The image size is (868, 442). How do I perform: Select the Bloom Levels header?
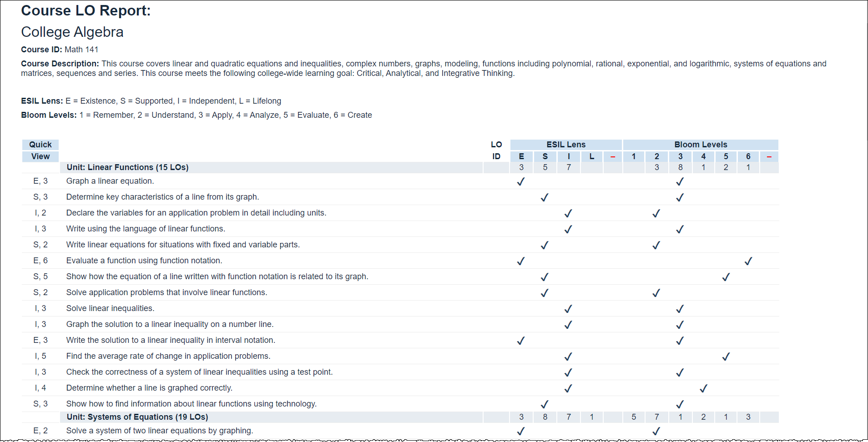coord(700,145)
